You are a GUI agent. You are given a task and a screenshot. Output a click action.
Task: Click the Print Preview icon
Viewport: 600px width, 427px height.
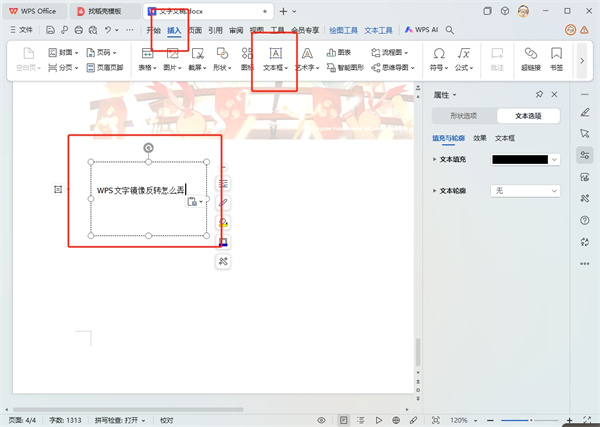pyautogui.click(x=93, y=30)
